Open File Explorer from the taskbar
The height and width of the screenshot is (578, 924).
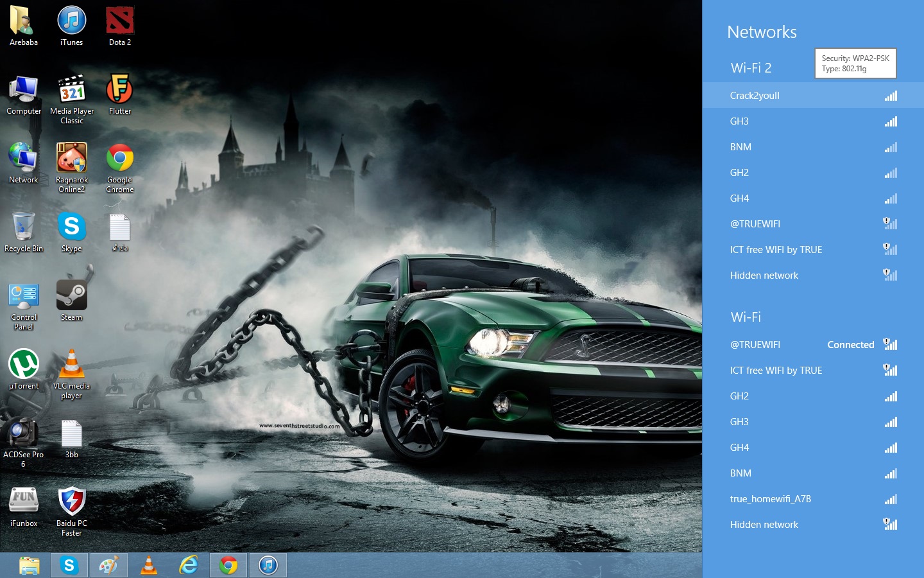28,565
